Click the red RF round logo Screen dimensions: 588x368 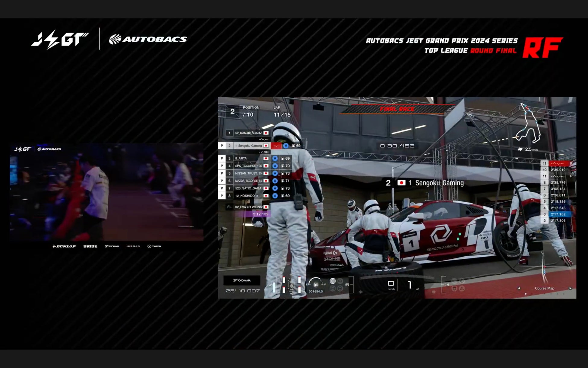pyautogui.click(x=542, y=47)
